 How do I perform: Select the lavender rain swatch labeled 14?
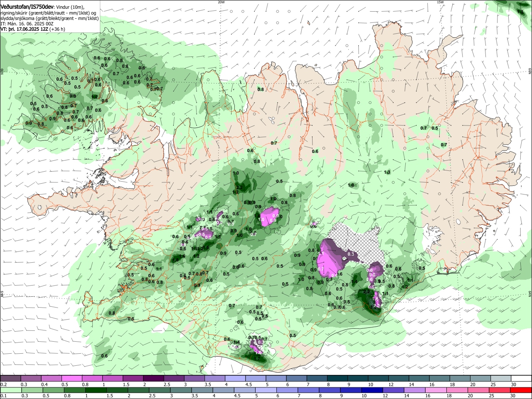[415, 390]
